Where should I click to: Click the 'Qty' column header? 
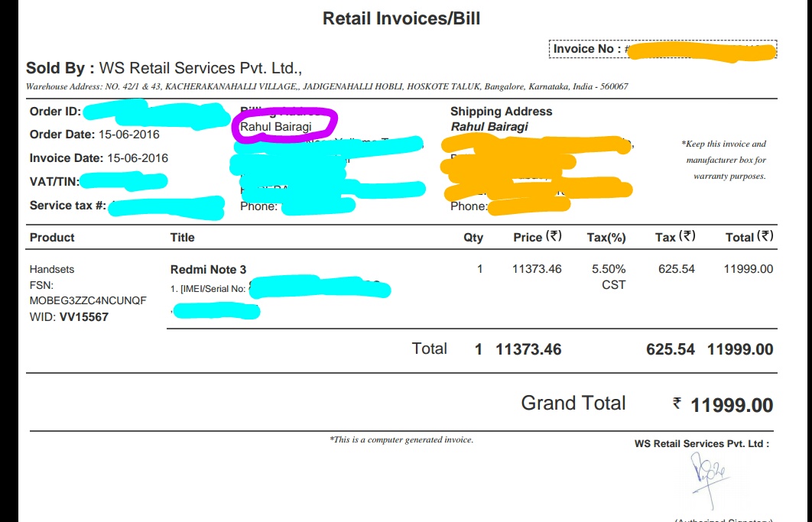[473, 238]
